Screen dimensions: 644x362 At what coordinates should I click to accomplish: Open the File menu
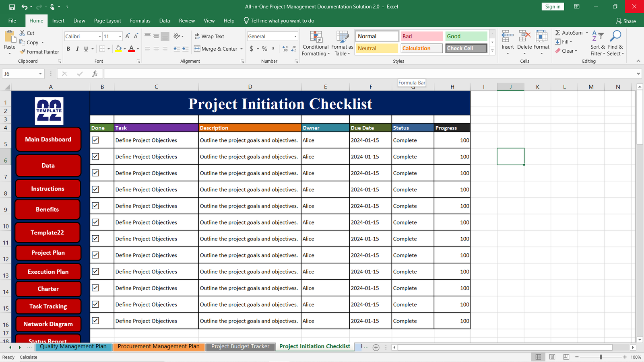tap(12, 21)
